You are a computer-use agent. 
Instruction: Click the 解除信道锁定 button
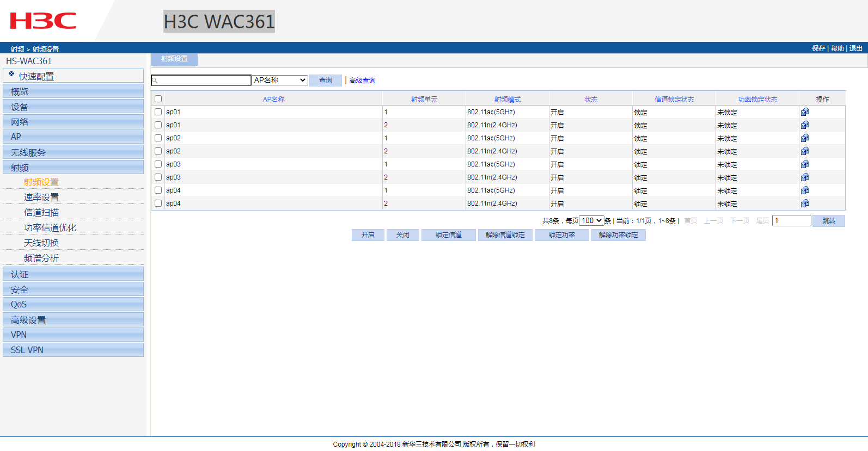point(505,235)
